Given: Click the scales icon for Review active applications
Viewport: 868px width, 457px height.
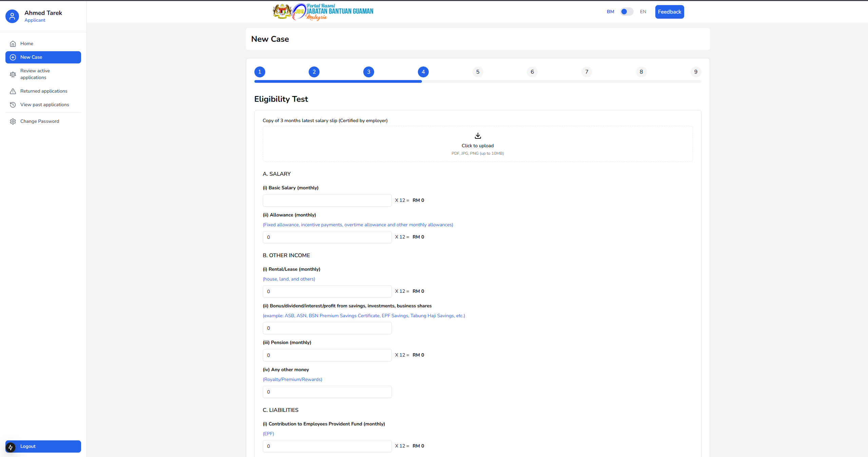Looking at the screenshot, I should tap(13, 74).
